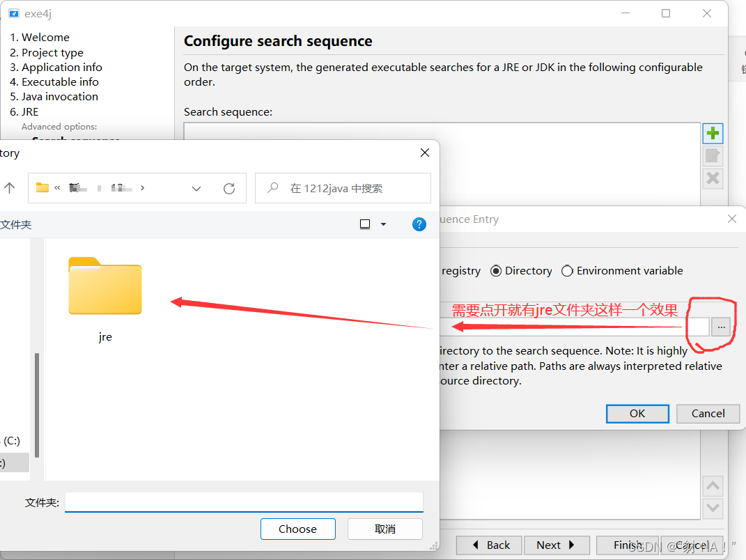The height and width of the screenshot is (560, 746).
Task: Select step 2. Project type in sidebar
Action: pos(47,52)
